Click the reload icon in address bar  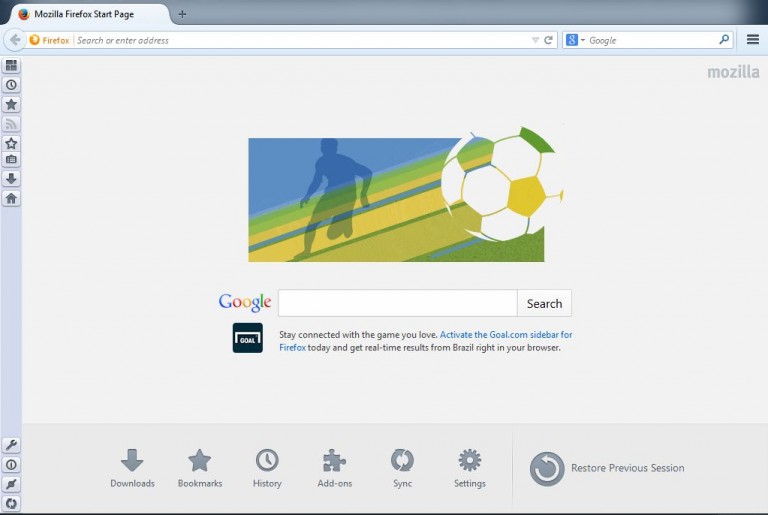(x=549, y=40)
